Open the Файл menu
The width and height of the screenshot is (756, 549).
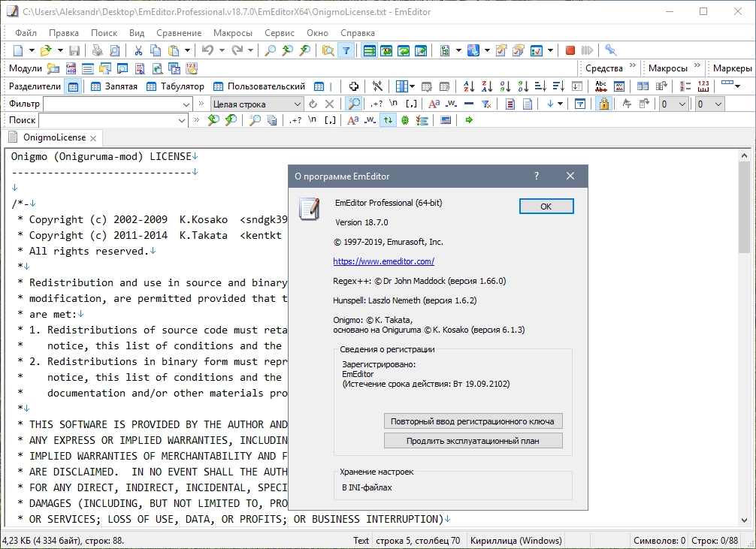point(26,33)
